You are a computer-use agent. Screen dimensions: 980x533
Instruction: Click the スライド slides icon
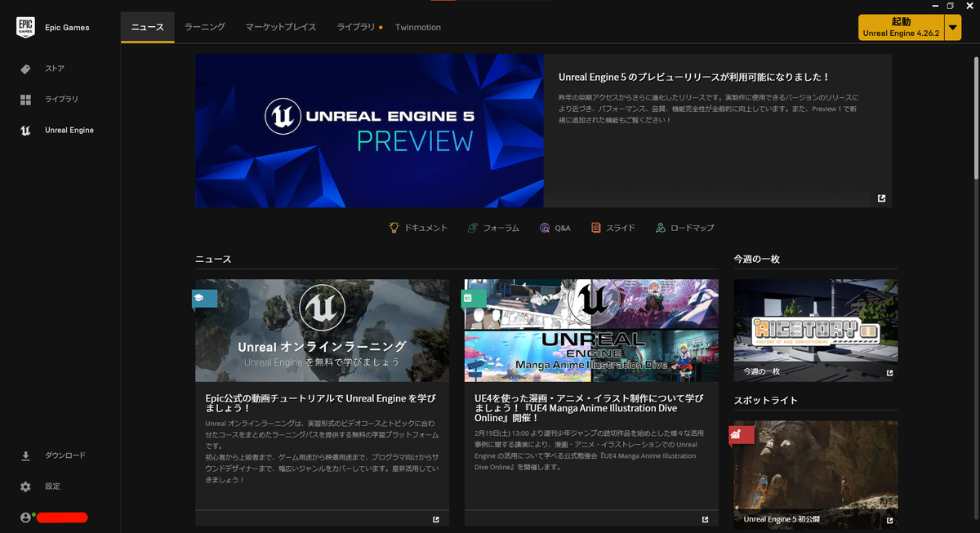pos(596,228)
